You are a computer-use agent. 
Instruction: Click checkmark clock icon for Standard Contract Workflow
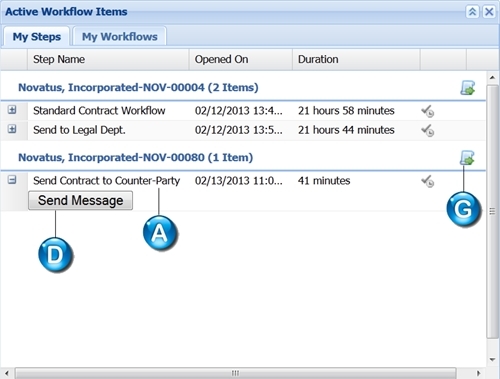(x=427, y=111)
